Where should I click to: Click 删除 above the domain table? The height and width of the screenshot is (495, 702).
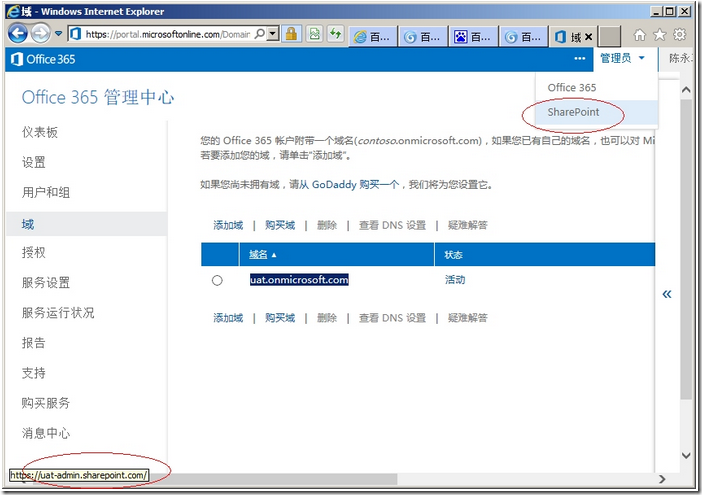pyautogui.click(x=327, y=225)
